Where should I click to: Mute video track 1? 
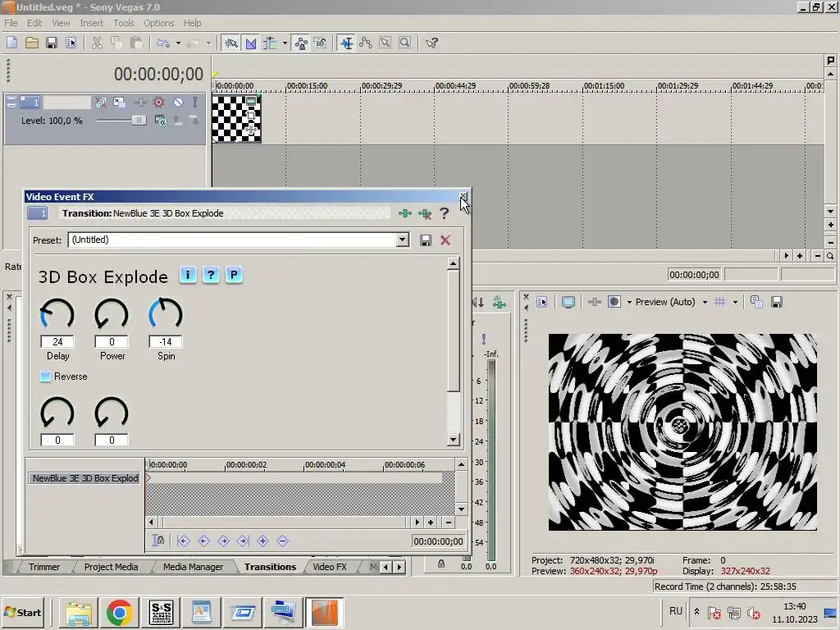(x=178, y=103)
